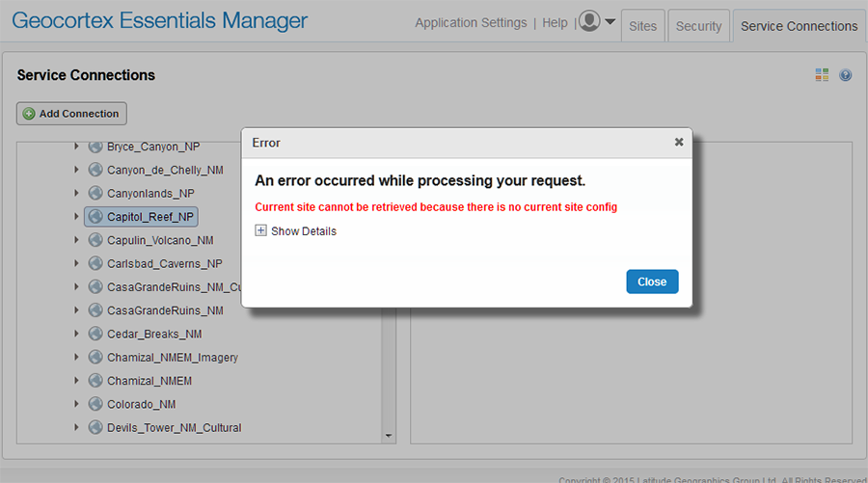
Task: Open Application Settings link
Action: pyautogui.click(x=471, y=23)
